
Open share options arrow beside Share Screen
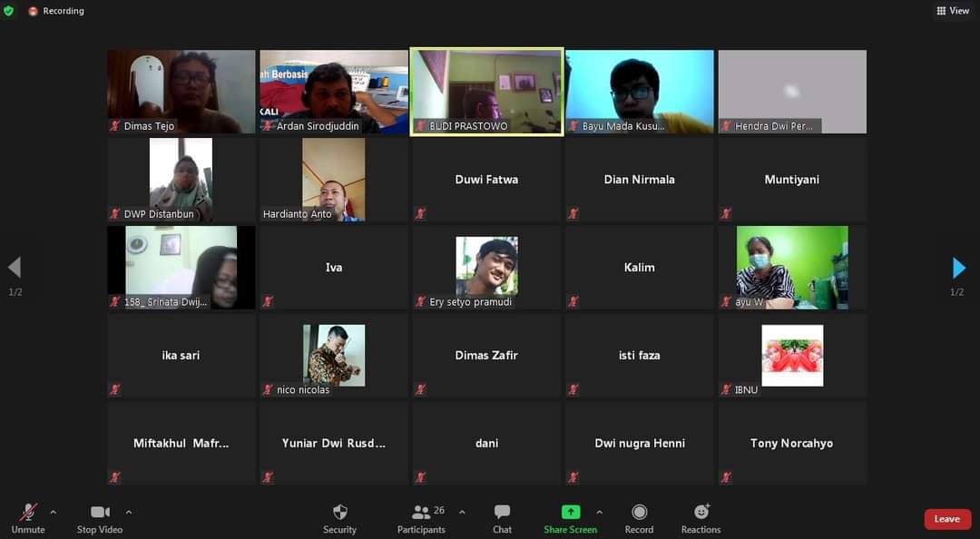pyautogui.click(x=600, y=512)
